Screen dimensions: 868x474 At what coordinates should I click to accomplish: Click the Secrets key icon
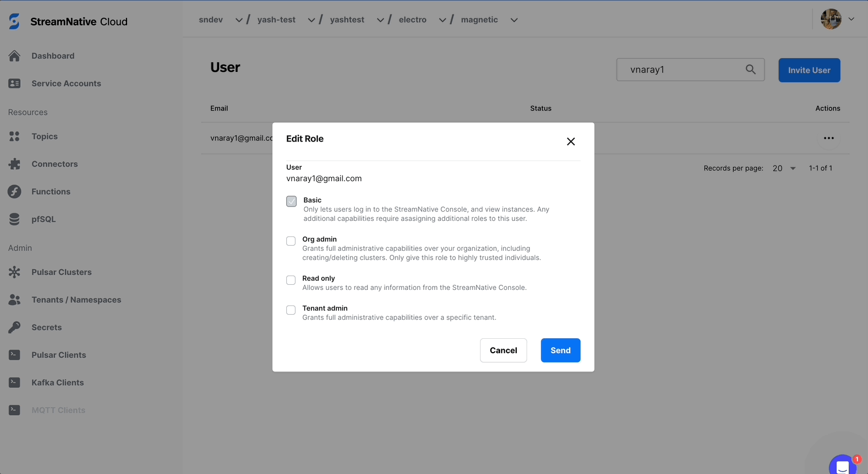point(14,327)
